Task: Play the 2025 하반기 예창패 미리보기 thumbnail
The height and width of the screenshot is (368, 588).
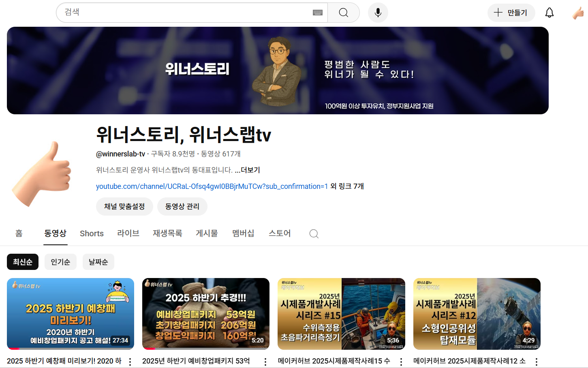Action: point(71,314)
